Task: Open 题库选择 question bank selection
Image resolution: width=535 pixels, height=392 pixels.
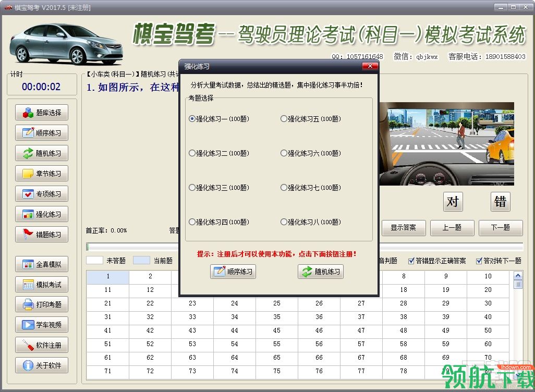Action: [x=42, y=113]
